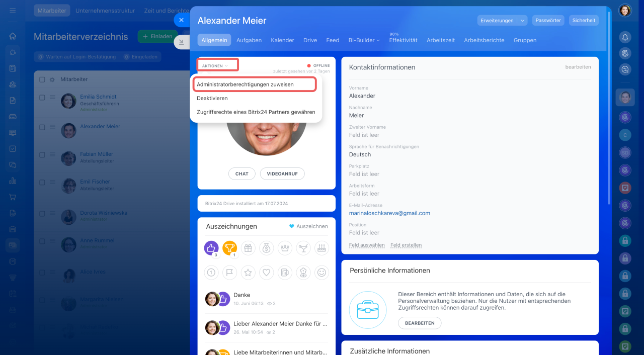Open the hamburger main menu icon

pyautogui.click(x=13, y=10)
